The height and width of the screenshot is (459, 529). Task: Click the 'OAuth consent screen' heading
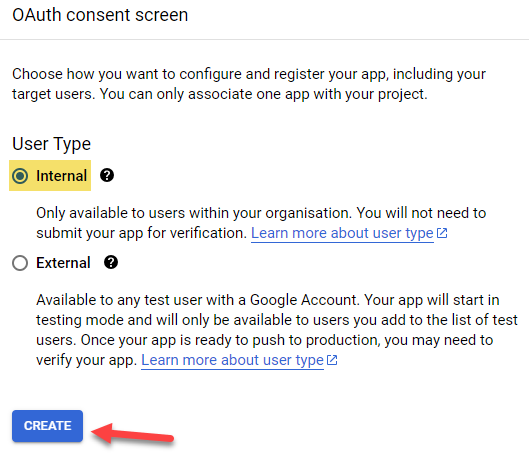tap(100, 15)
